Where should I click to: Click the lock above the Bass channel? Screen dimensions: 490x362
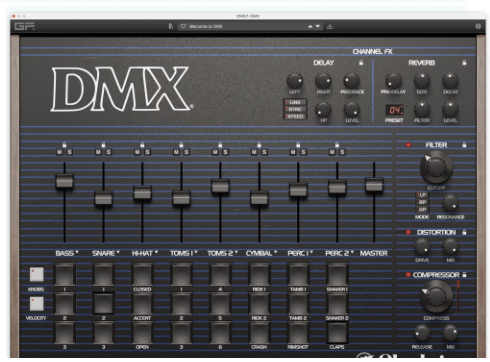pyautogui.click(x=64, y=145)
